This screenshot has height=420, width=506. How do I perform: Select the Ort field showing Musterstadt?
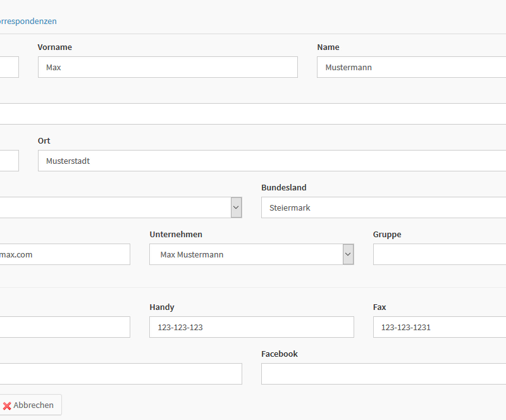[272, 161]
